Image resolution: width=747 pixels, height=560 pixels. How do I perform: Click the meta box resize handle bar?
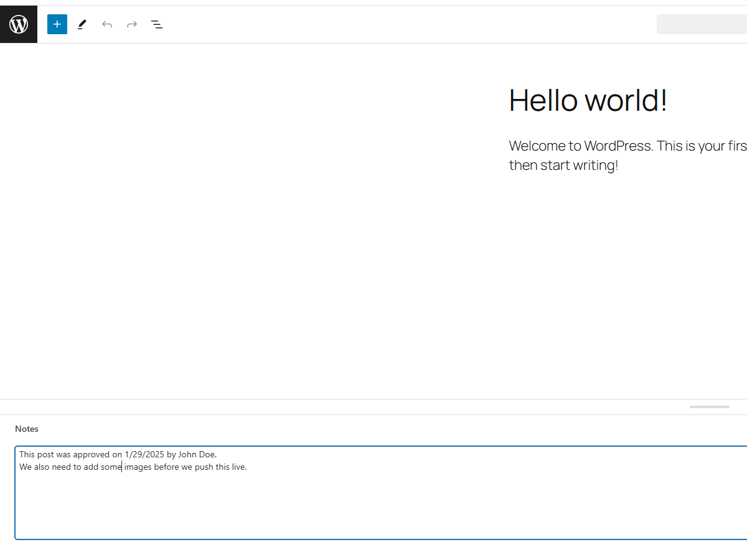click(709, 407)
